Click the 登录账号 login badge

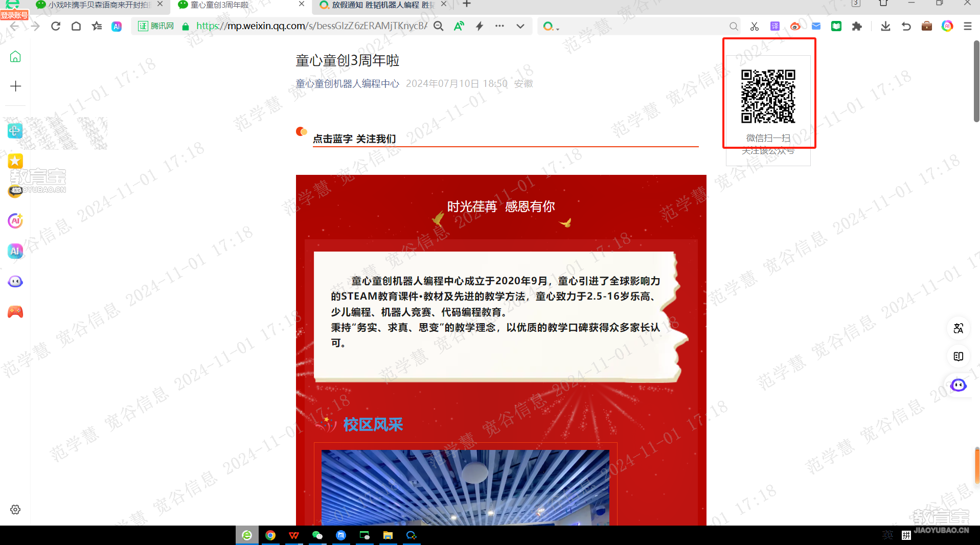[x=14, y=15]
